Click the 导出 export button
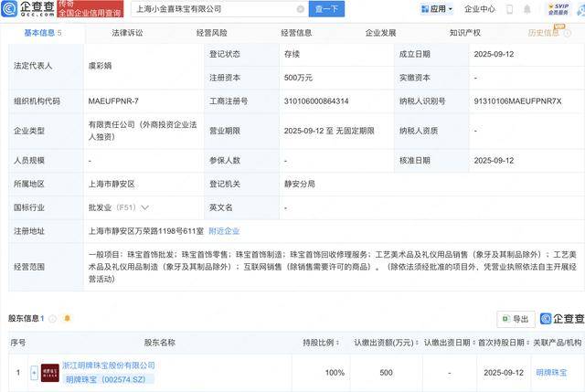Viewport: 585px width, 392px height. [x=516, y=319]
